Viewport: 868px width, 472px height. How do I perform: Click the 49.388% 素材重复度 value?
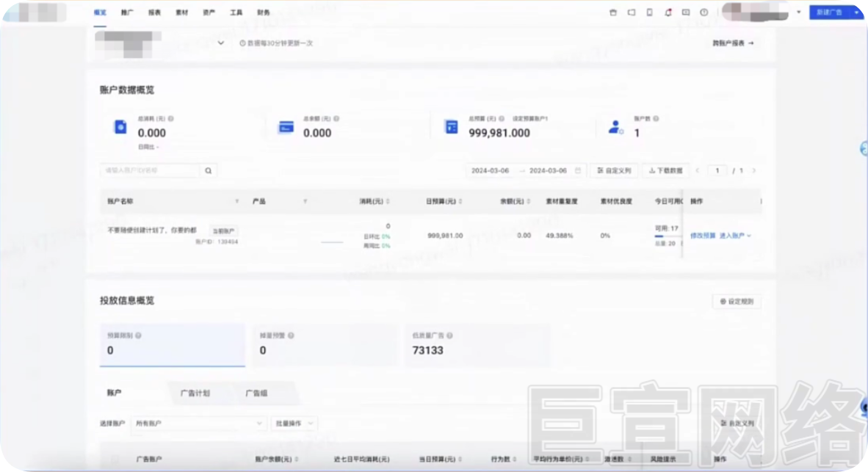pyautogui.click(x=559, y=236)
